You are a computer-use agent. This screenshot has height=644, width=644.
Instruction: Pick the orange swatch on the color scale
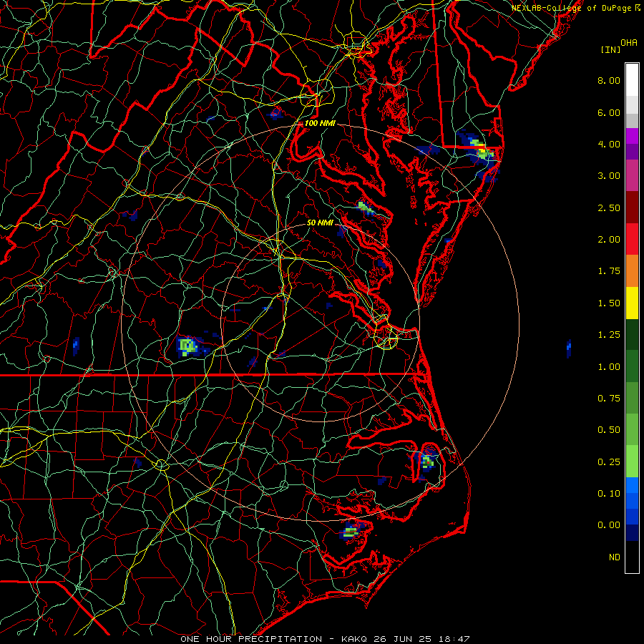click(x=632, y=271)
